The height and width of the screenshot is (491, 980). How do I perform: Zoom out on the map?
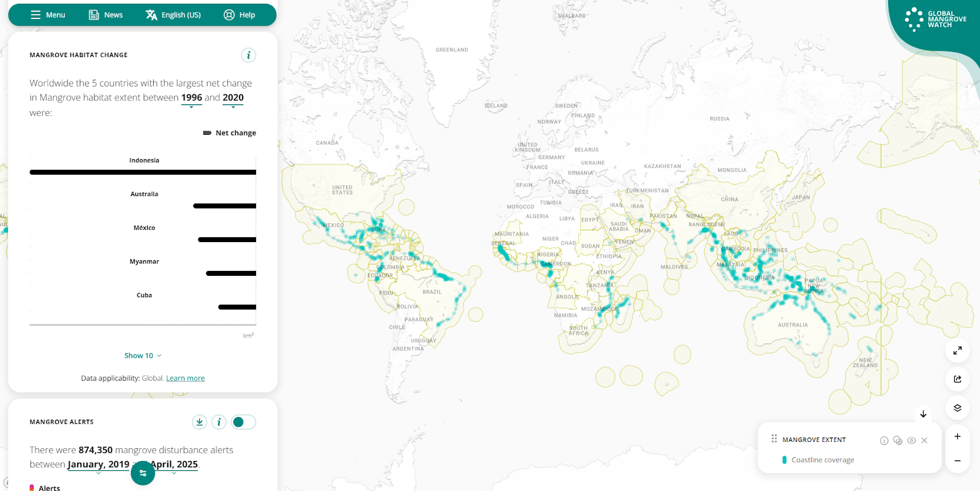point(957,460)
